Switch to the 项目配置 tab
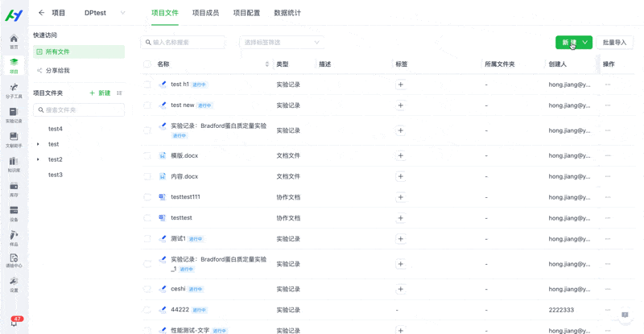The height and width of the screenshot is (334, 644). 246,13
